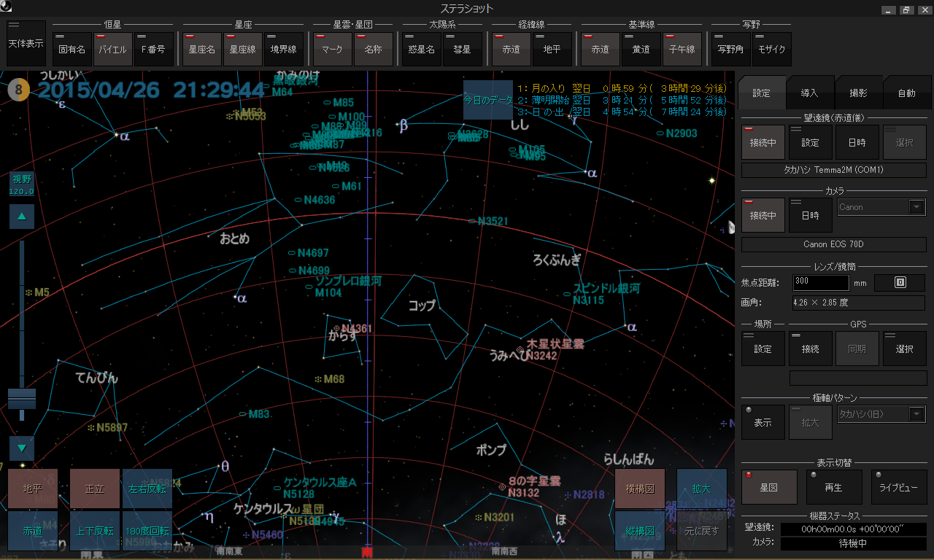Screen dimensions: 934x560
Task: Click 左右反転 horizontal flip button
Action: (147, 489)
